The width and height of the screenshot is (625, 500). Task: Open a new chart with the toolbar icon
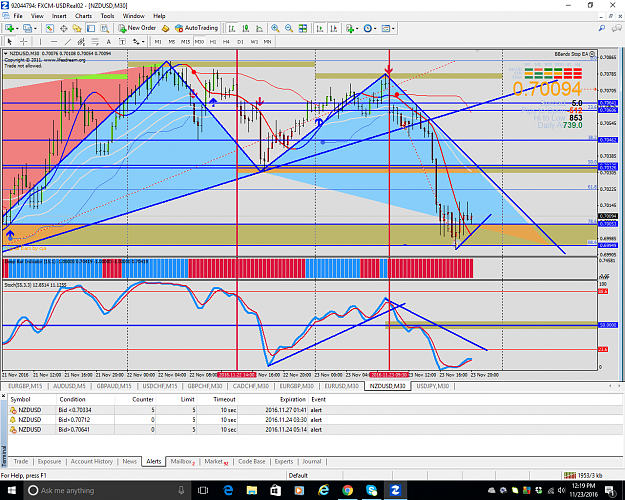9,28
